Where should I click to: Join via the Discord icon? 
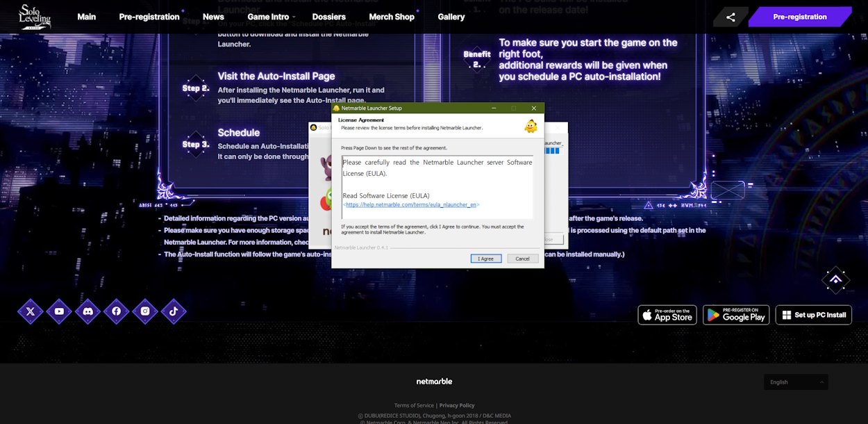87,311
